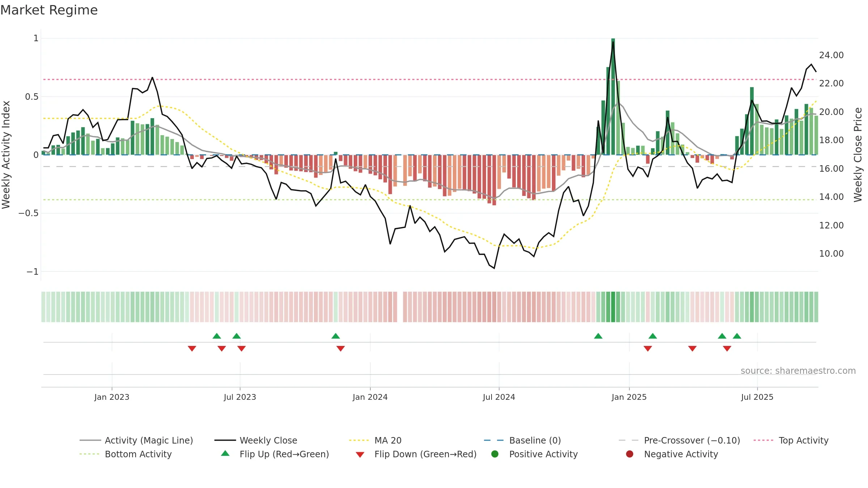This screenshot has width=868, height=488.
Task: Click the −0.5 activity index axis label
Action: [28, 213]
